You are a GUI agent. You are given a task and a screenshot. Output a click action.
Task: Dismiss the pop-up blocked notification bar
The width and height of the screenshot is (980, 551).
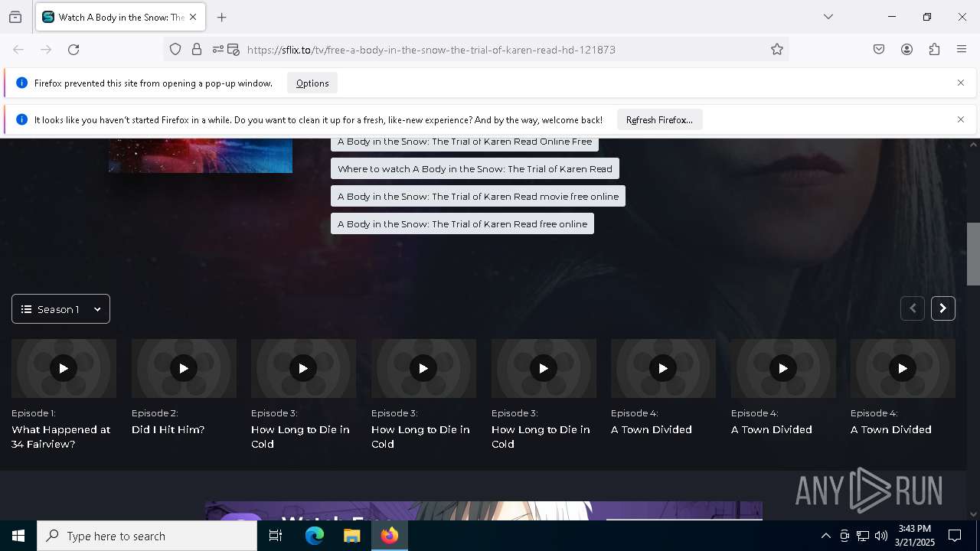[961, 83]
